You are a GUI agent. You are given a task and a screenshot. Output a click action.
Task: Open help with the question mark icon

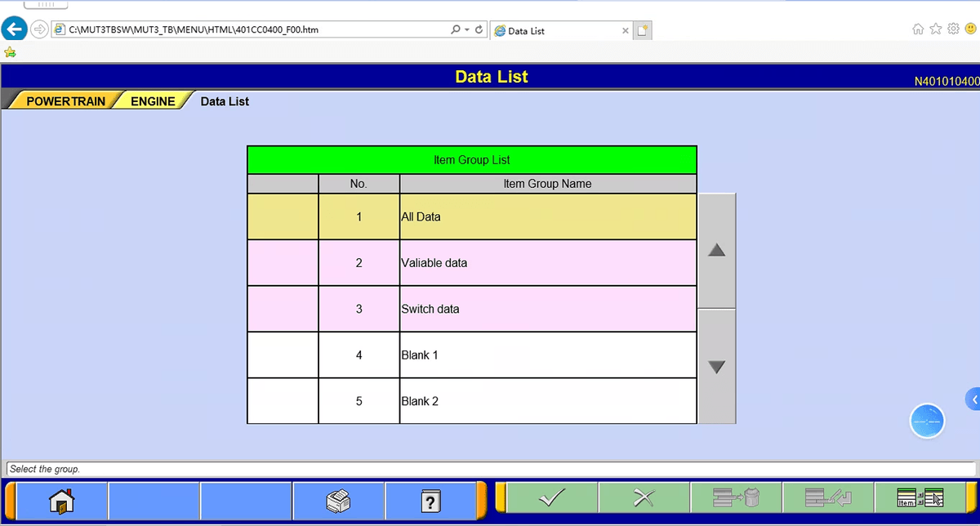[430, 499]
